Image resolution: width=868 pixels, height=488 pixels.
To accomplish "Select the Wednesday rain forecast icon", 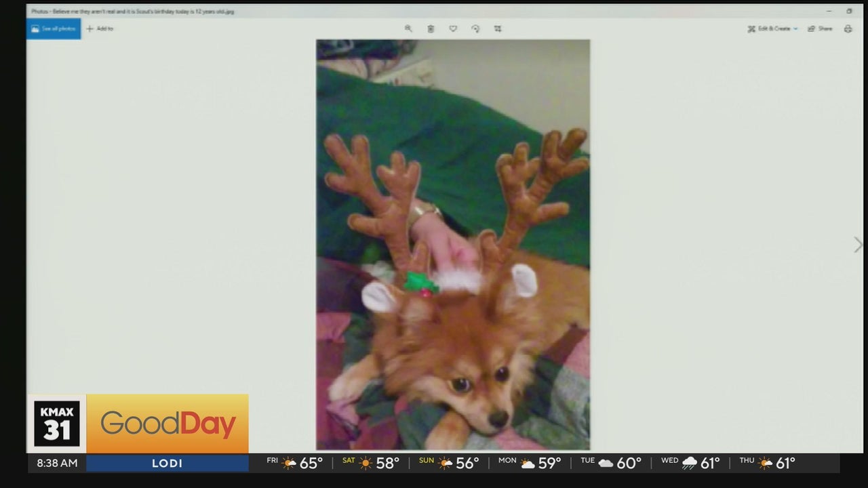I will coord(689,463).
